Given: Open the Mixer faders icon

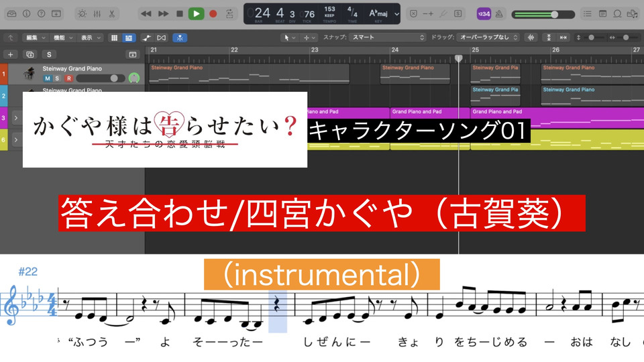Looking at the screenshot, I should (x=97, y=13).
